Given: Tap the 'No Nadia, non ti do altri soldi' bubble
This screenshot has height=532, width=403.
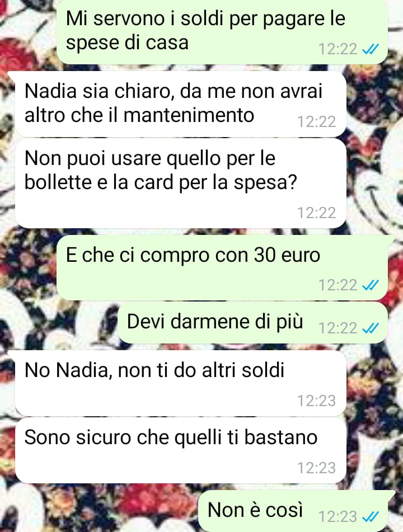Looking at the screenshot, I should pos(181,383).
